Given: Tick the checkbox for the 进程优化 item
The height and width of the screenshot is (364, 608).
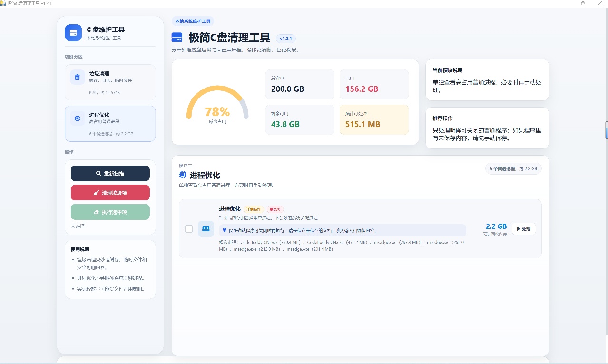Looking at the screenshot, I should 189,229.
